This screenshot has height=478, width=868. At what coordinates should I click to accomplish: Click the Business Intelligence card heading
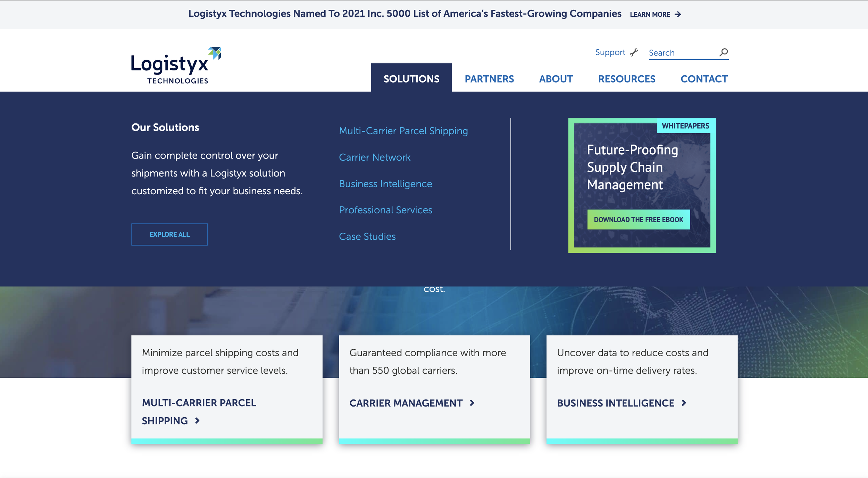[x=616, y=403]
